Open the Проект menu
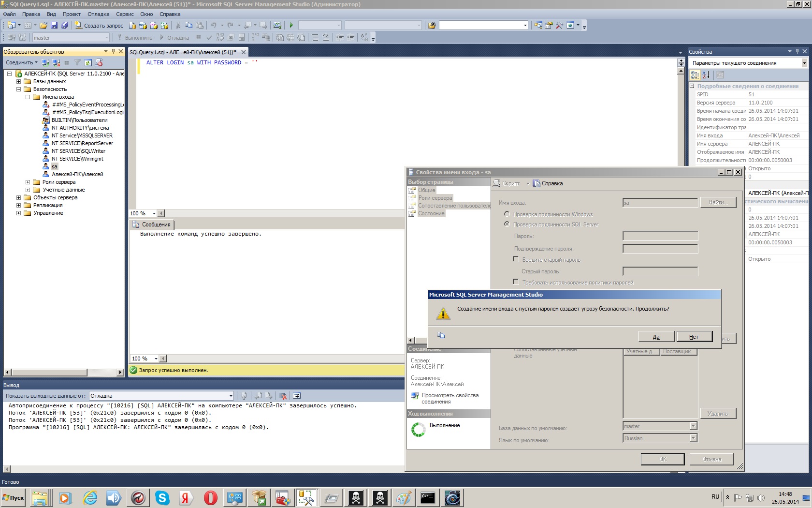 (72, 14)
